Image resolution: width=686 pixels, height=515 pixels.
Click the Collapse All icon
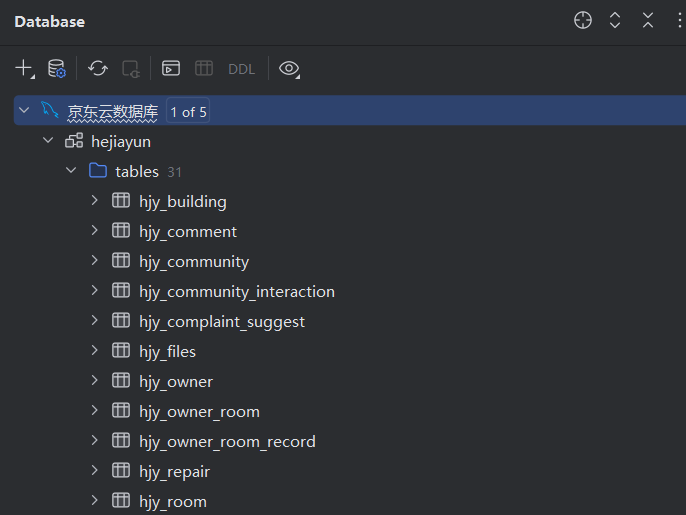click(648, 21)
